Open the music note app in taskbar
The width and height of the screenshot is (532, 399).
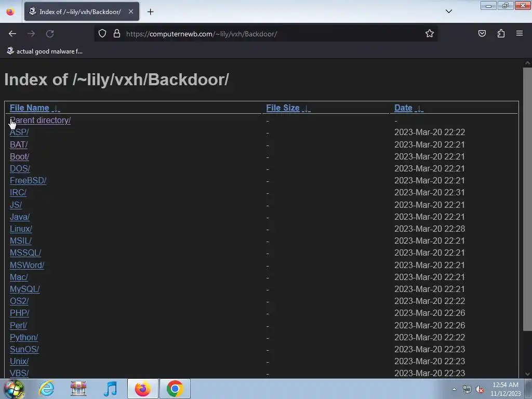[111, 389]
